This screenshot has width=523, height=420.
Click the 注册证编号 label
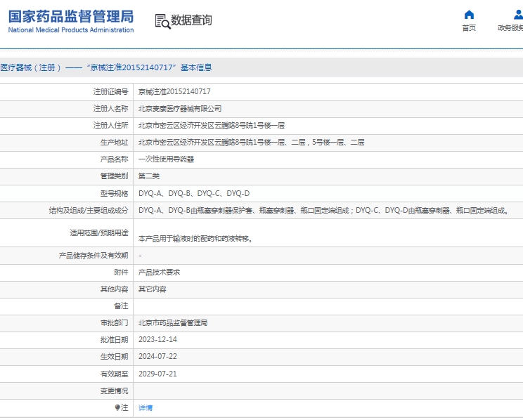tap(111, 91)
